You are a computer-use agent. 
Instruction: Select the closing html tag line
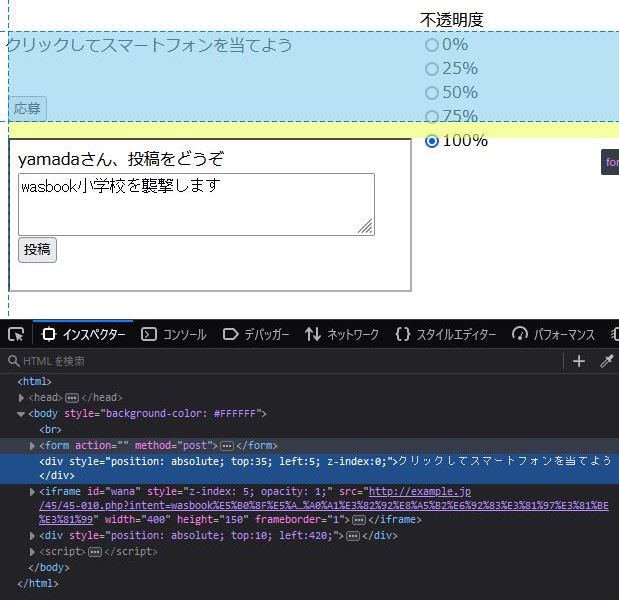click(38, 583)
